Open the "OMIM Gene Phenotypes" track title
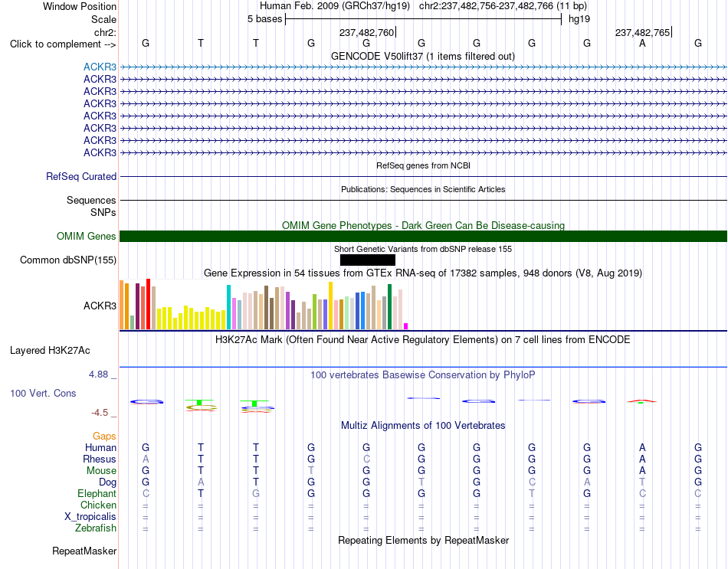Viewport: 728px width, 569px height. coord(423,226)
